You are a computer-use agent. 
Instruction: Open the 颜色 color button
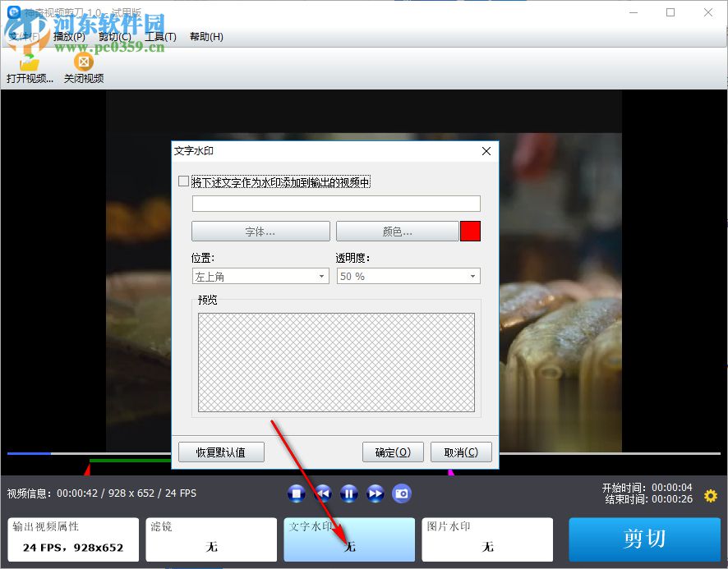(x=398, y=231)
